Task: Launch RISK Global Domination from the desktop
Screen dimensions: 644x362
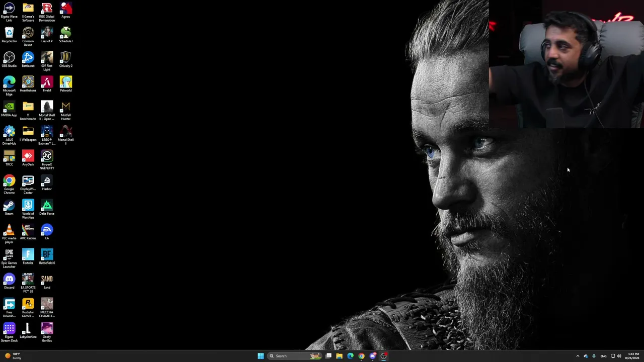Action: click(x=47, y=12)
